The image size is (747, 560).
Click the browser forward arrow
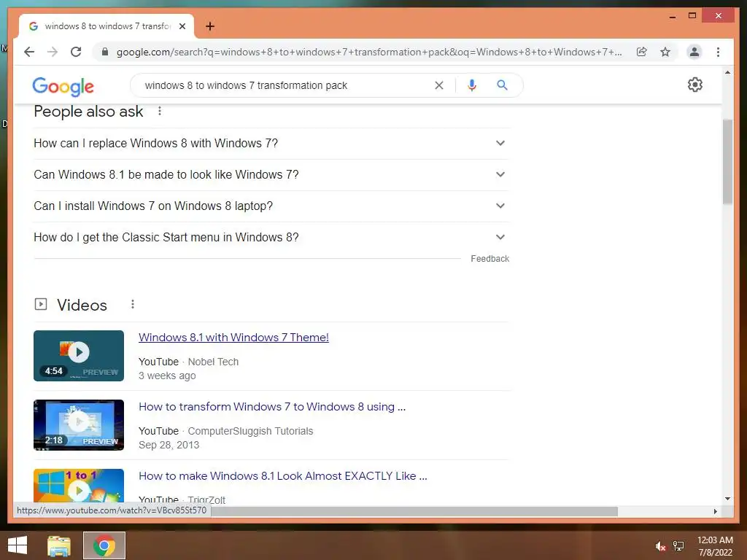tap(53, 52)
